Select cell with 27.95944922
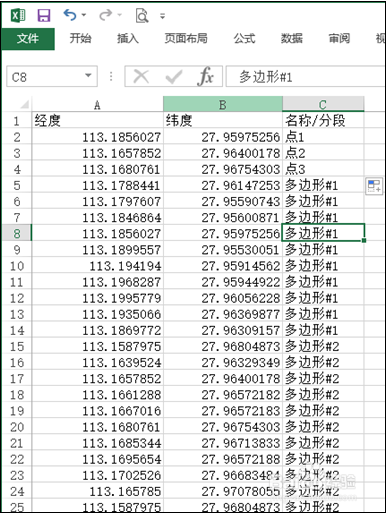 point(223,282)
